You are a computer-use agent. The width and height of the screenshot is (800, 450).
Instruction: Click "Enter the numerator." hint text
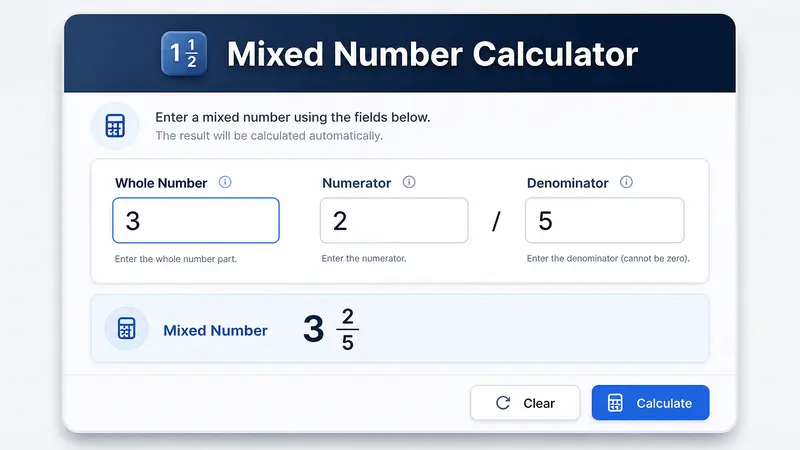(364, 259)
